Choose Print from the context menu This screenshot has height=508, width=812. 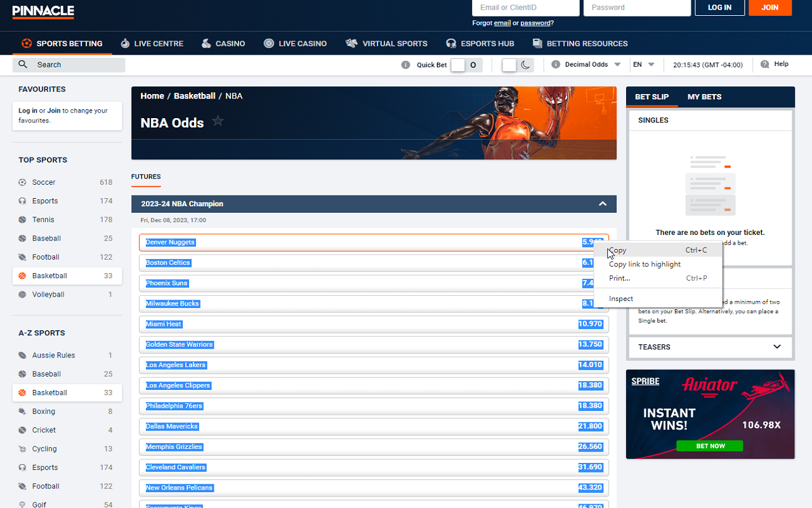click(658, 278)
